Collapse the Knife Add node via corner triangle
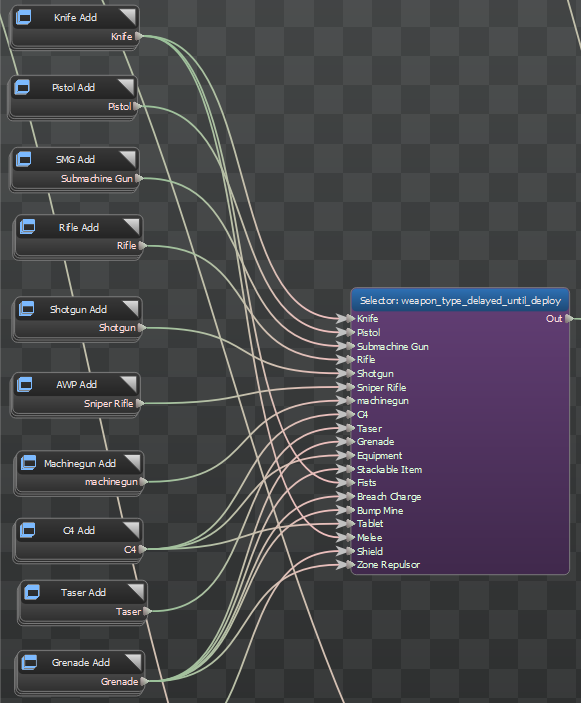Viewport: 581px width, 703px height. (x=128, y=16)
